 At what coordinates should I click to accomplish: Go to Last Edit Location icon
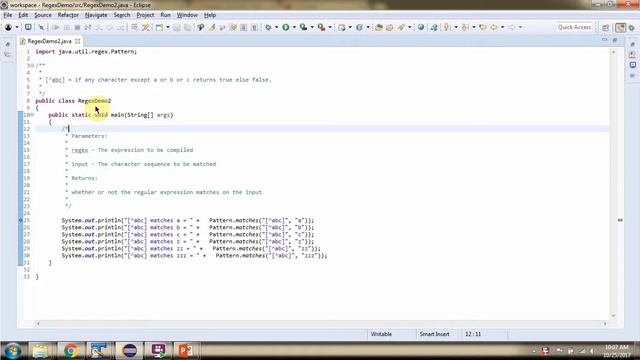point(483,27)
